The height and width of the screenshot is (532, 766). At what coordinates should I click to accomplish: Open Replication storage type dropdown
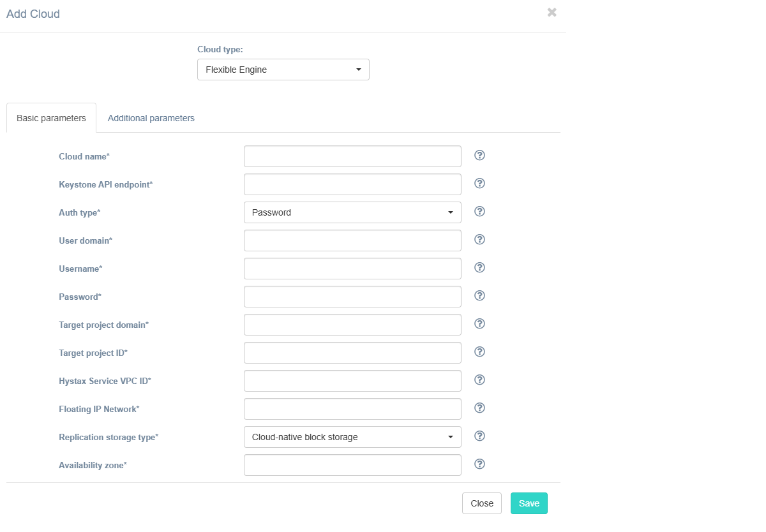click(352, 437)
